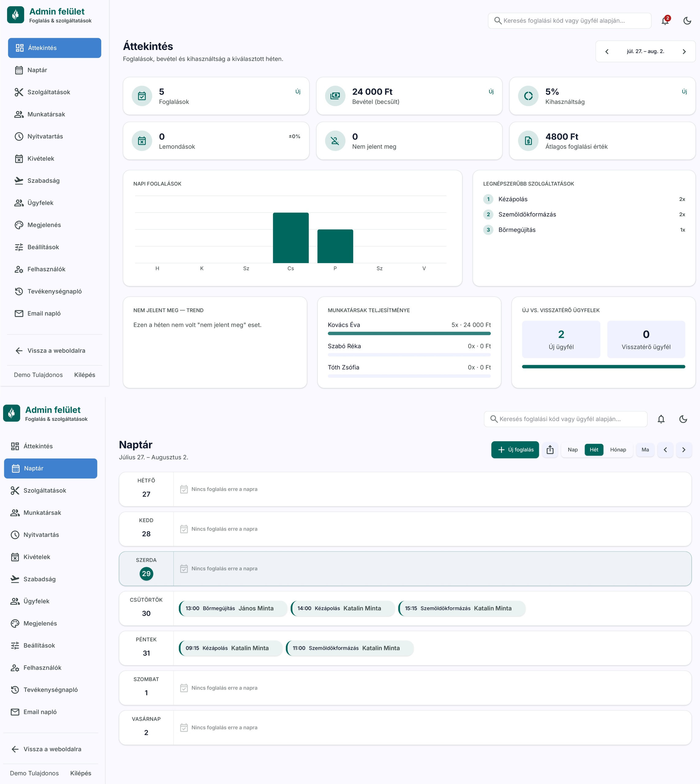Select Szemöldökformázás in popular services list
The height and width of the screenshot is (784, 700).
coord(584,215)
